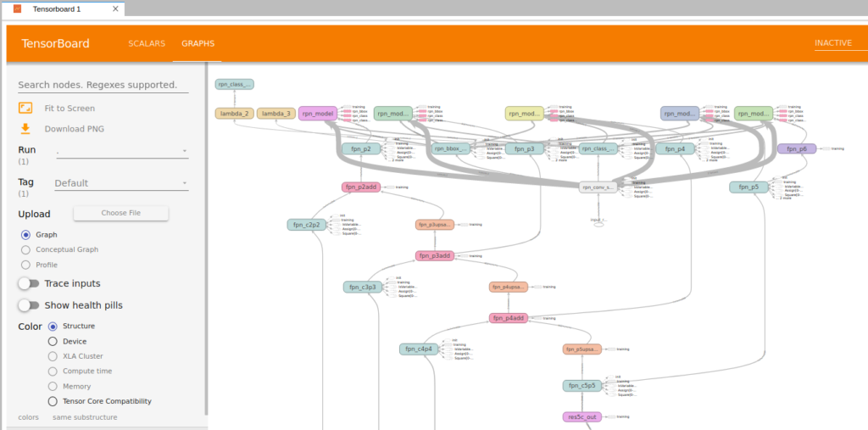
Task: Select the Profile radio button
Action: 25,265
